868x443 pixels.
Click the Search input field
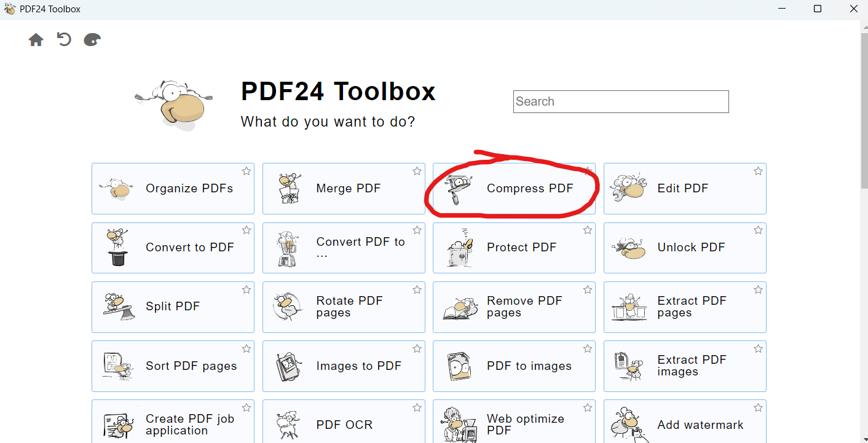(621, 102)
